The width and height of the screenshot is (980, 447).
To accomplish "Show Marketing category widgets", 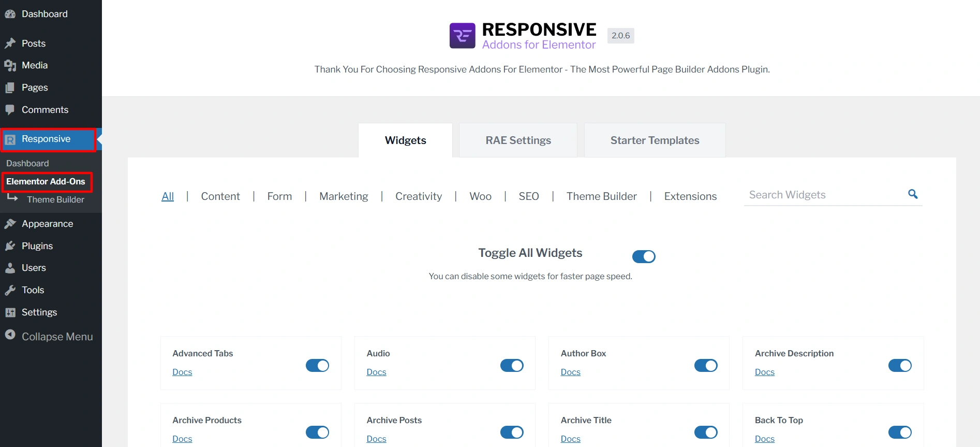I will (x=344, y=196).
